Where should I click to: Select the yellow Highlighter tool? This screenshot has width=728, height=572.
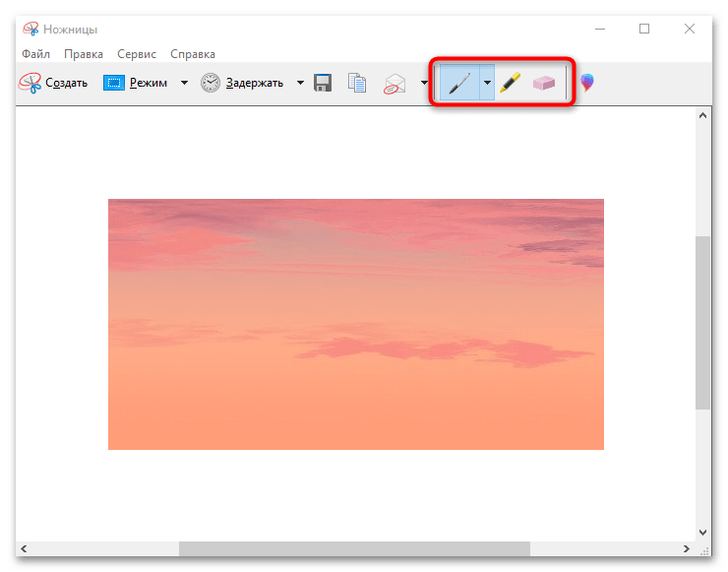[510, 83]
